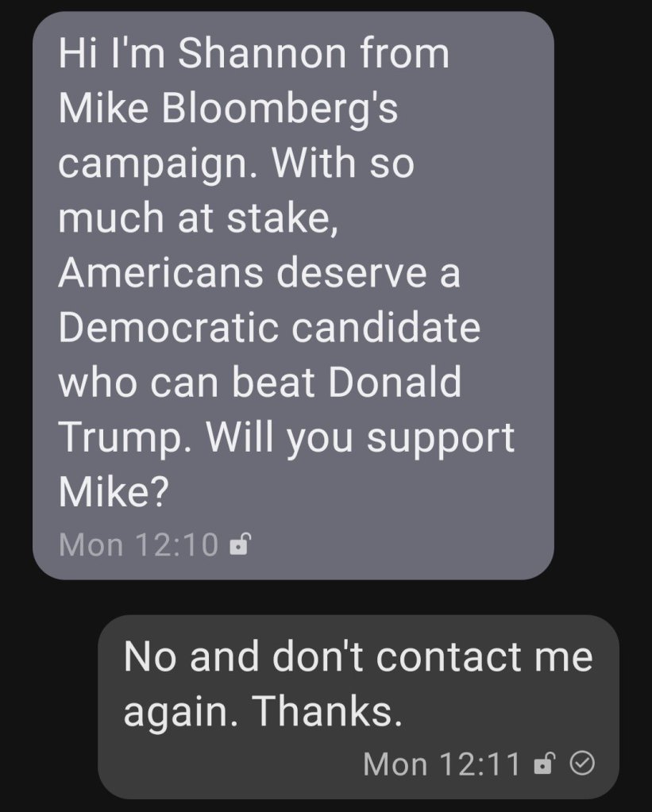Click the "Mon 12:10" timestamp
This screenshot has width=652, height=812.
138,545
